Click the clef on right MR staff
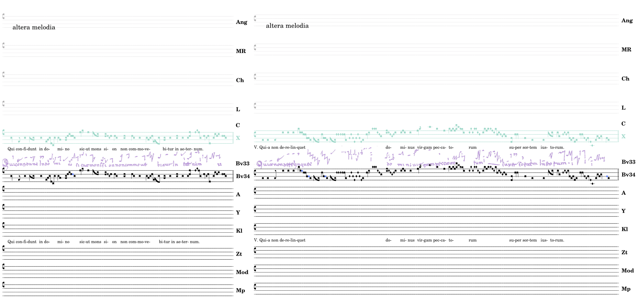Image resolution: width=644 pixels, height=307 pixels. tap(255, 48)
